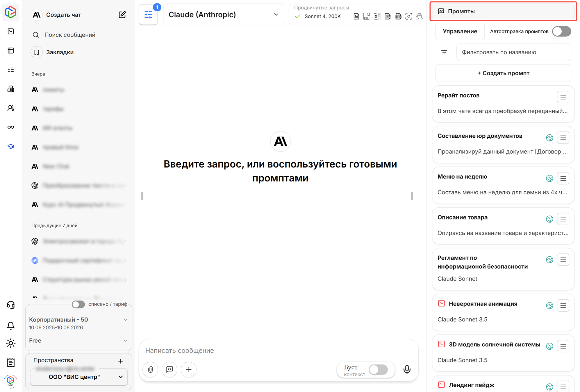Click the terminal icon in left sidebar
The image size is (580, 392).
(x=11, y=31)
